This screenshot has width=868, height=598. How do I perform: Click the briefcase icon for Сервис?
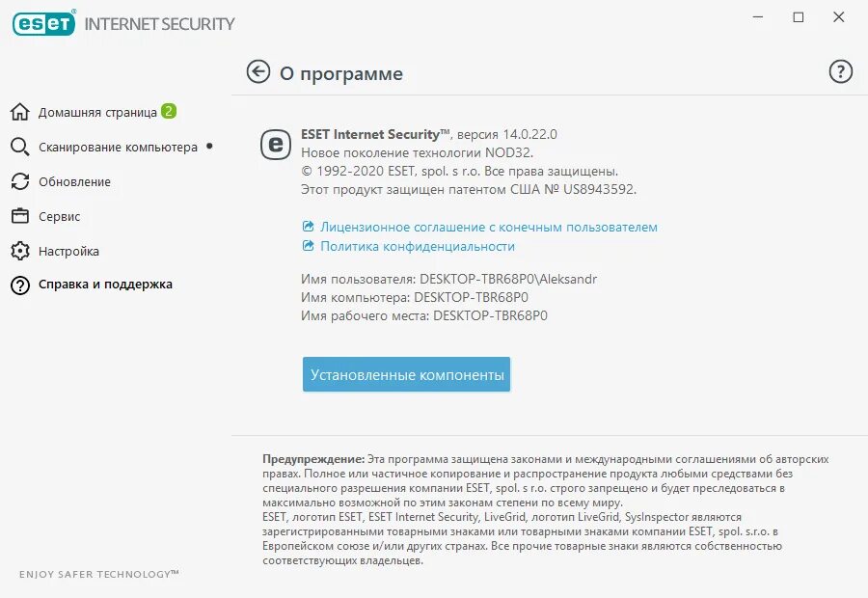pos(20,216)
